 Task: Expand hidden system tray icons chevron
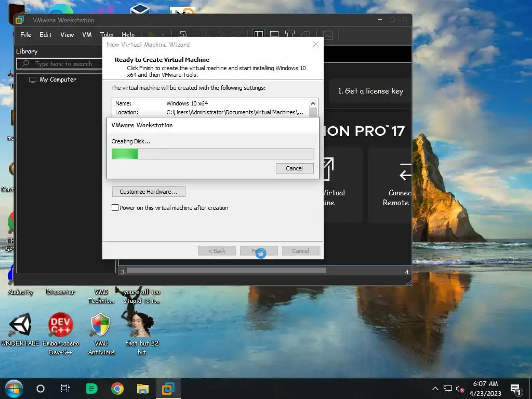click(x=435, y=389)
